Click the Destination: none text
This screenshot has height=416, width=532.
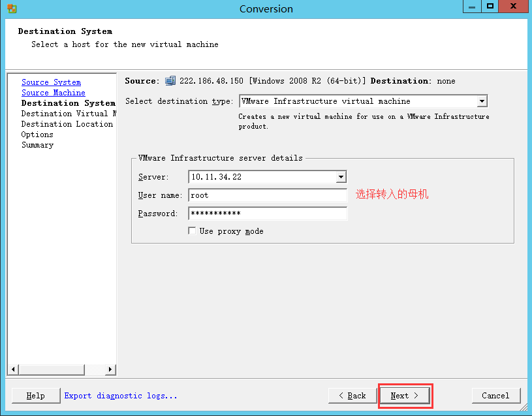tap(413, 81)
